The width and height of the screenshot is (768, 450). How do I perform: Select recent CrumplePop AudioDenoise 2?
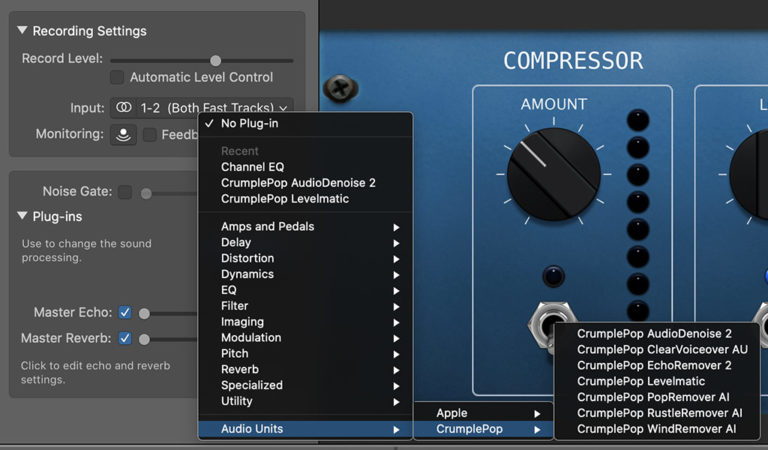pos(306,183)
